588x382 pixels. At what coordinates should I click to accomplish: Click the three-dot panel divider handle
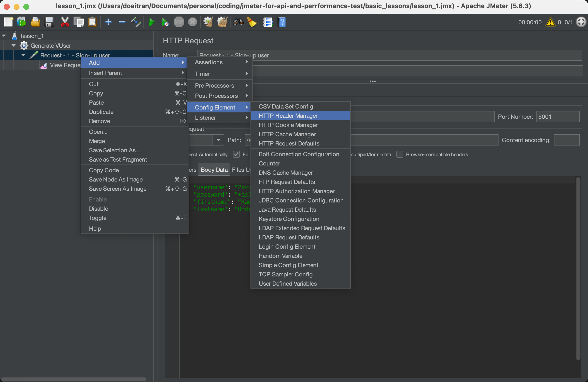373,81
